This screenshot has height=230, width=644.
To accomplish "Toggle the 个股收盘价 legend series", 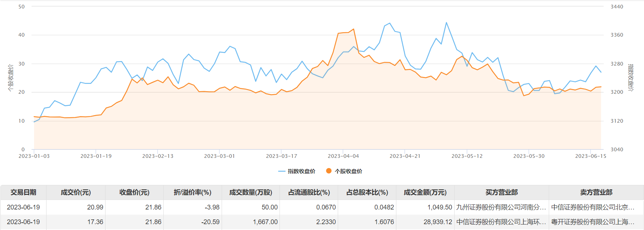I will tap(344, 171).
